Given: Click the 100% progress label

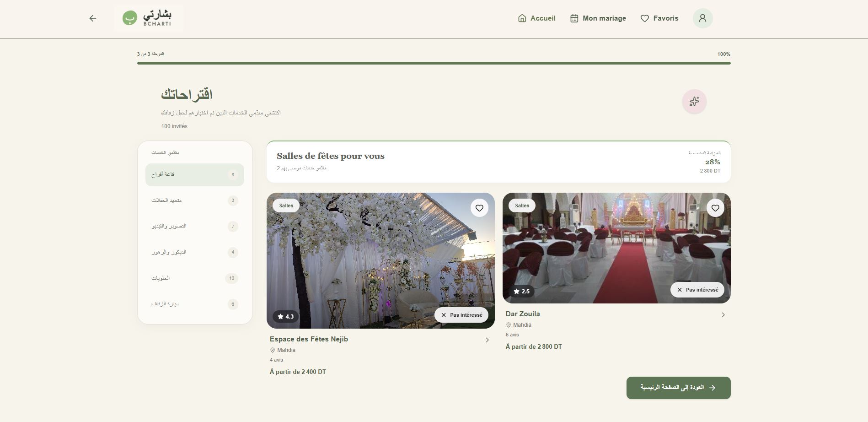Looking at the screenshot, I should (x=724, y=54).
